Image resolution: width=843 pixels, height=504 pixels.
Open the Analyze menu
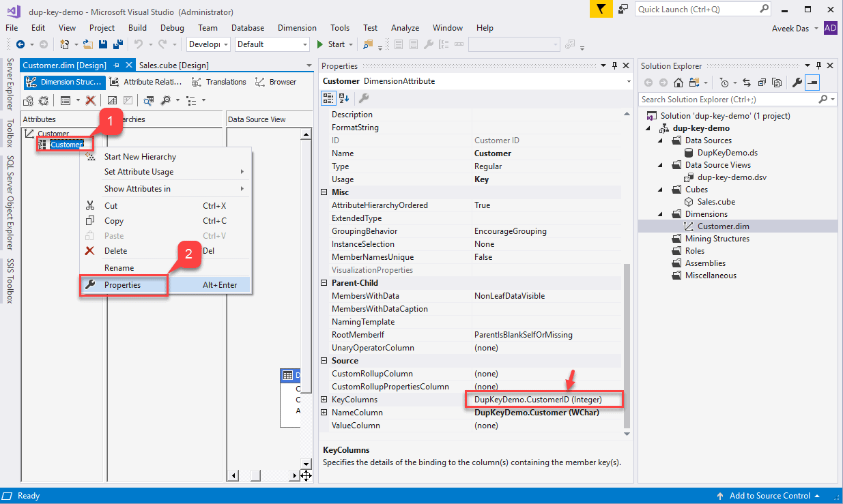coord(405,28)
